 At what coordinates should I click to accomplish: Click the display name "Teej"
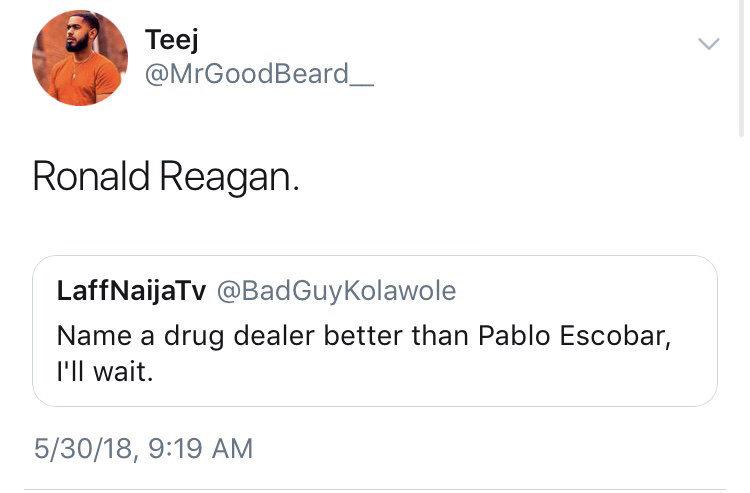172,39
